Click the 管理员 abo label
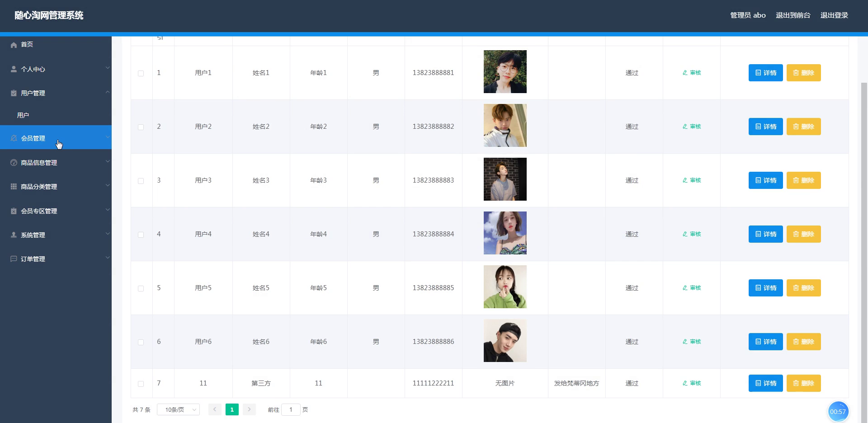Image resolution: width=868 pixels, height=423 pixels. [x=748, y=15]
